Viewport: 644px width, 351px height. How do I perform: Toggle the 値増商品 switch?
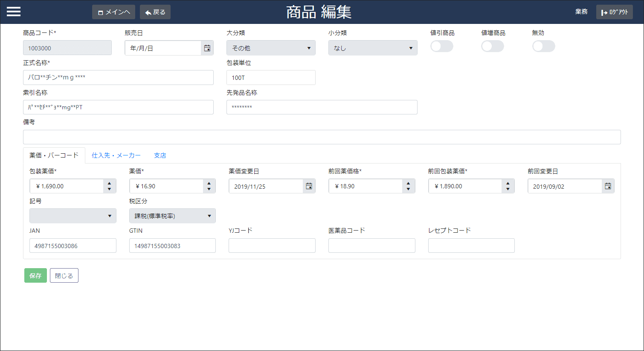point(493,46)
